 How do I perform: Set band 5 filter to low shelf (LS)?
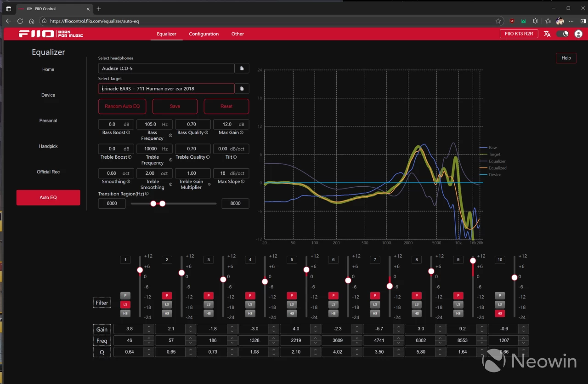pos(292,304)
